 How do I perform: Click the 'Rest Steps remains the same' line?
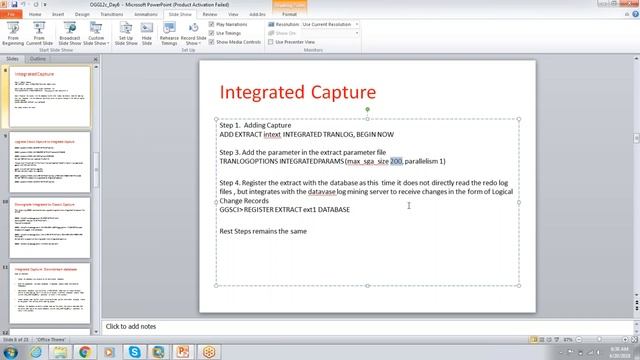pos(263,231)
